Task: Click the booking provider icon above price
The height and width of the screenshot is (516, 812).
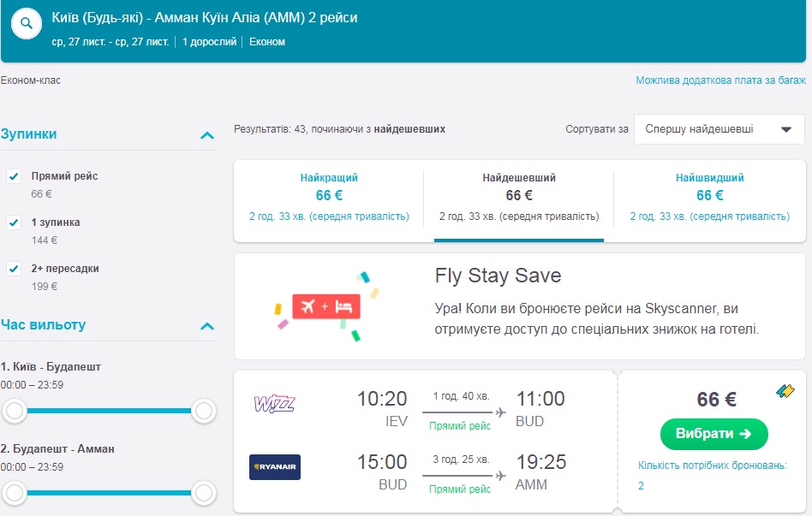Action: 785,391
